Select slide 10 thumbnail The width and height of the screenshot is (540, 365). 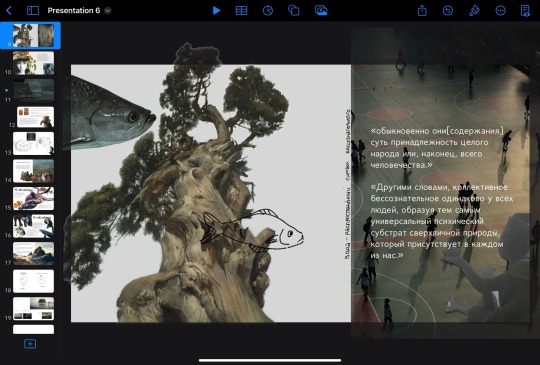coord(33,63)
